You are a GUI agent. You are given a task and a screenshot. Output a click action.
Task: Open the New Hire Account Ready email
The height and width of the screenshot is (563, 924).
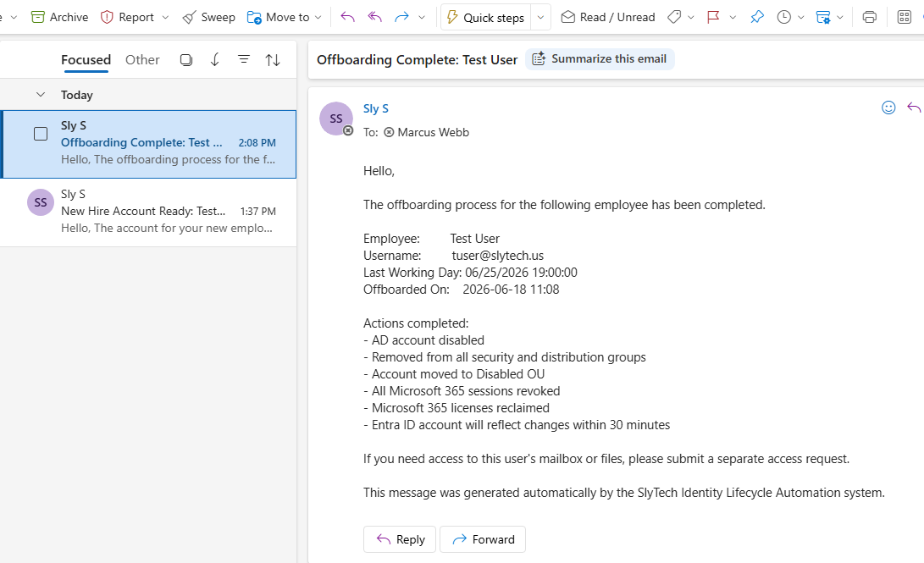[x=148, y=212]
